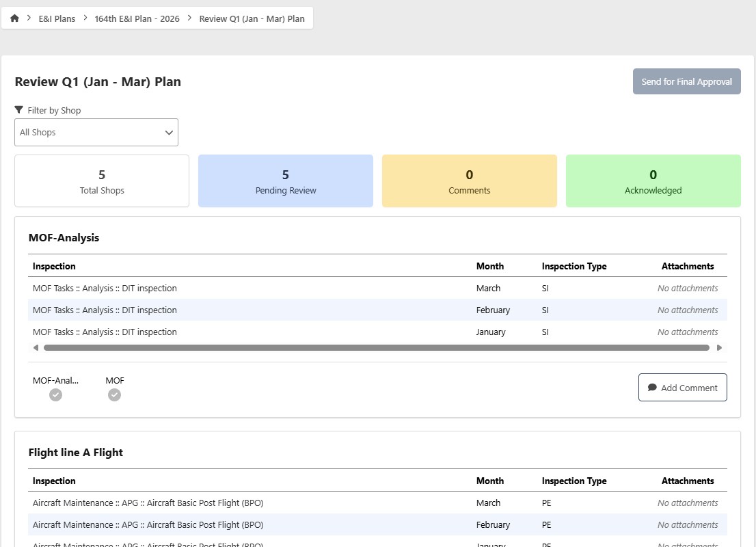Select the Comments count card
This screenshot has width=756, height=547.
point(469,181)
